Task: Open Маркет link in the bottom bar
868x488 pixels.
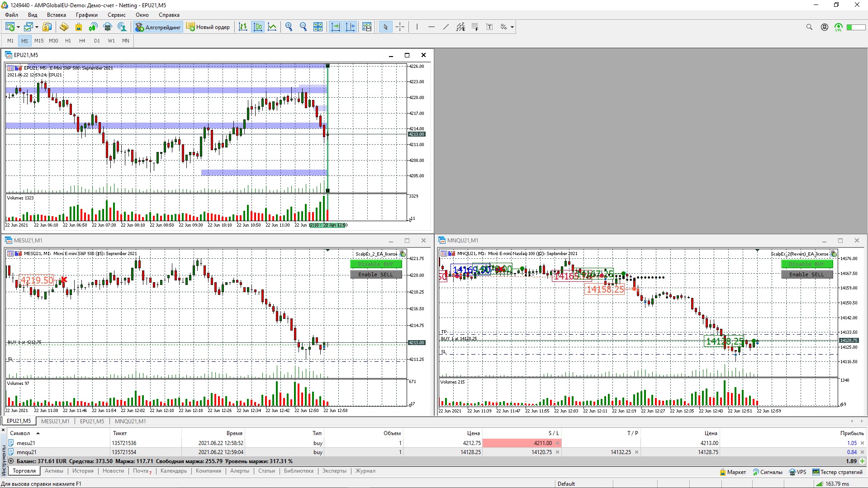Action: click(733, 472)
